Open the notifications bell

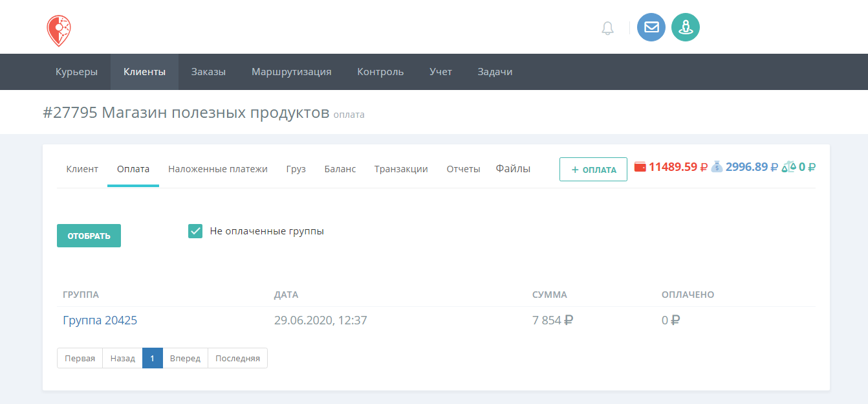[x=607, y=28]
